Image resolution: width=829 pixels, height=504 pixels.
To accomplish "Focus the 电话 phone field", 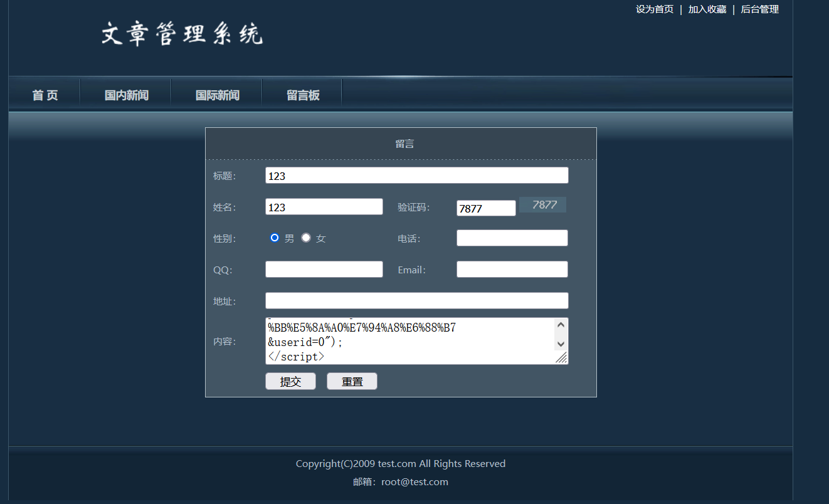I will (512, 238).
